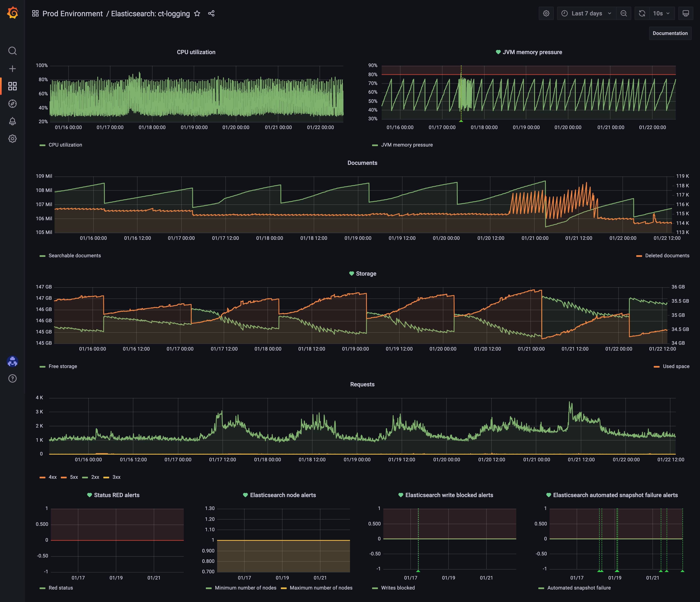Screen dimensions: 700x602
Task: Open the Configuration gear in sidebar
Action: (12, 139)
